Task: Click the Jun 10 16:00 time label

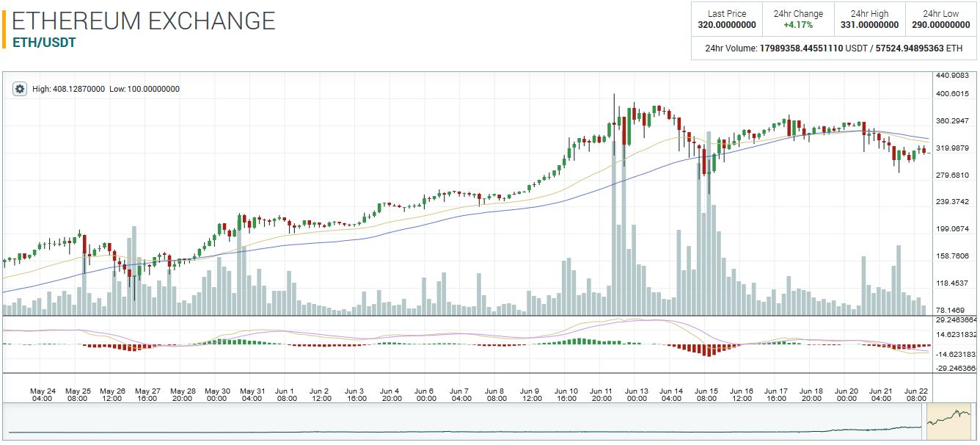Action: click(566, 394)
